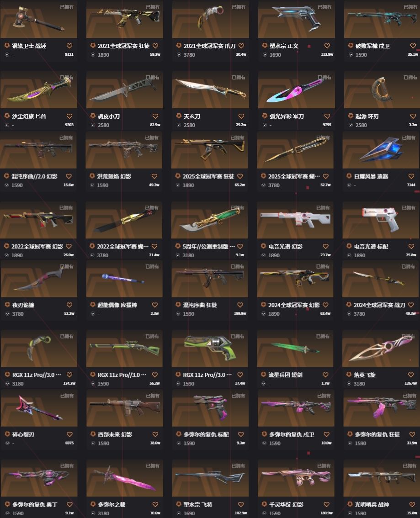Toggle favorite heart for 混沌序曲 狂徒
Image resolution: width=420 pixels, height=518 pixels.
click(x=240, y=305)
